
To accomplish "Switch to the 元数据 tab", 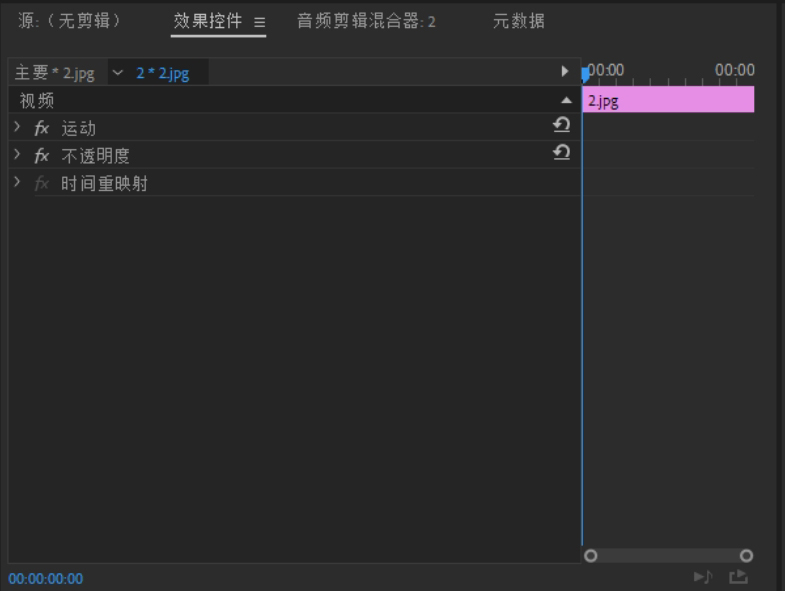I will [x=519, y=21].
